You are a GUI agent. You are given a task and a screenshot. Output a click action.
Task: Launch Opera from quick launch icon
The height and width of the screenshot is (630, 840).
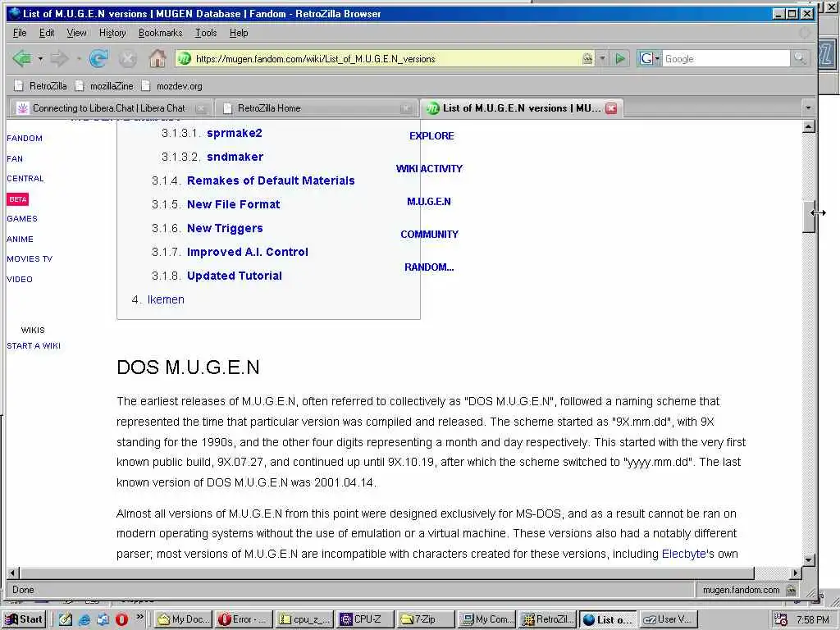pyautogui.click(x=121, y=619)
